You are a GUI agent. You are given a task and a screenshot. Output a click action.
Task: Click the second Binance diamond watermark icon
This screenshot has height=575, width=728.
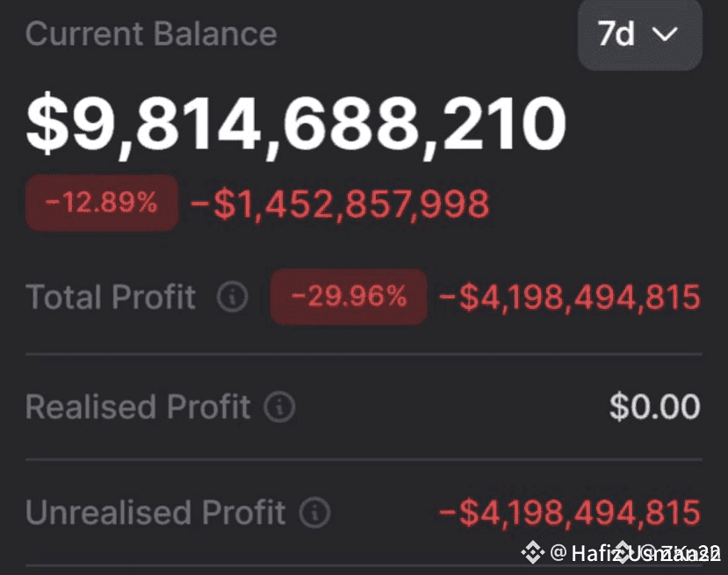(x=623, y=552)
